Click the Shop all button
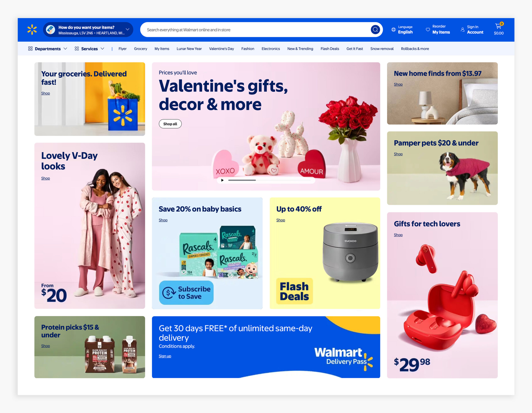 pyautogui.click(x=170, y=124)
